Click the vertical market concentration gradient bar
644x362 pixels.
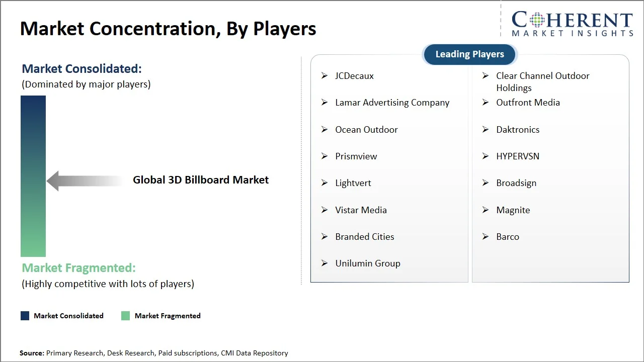click(x=33, y=176)
